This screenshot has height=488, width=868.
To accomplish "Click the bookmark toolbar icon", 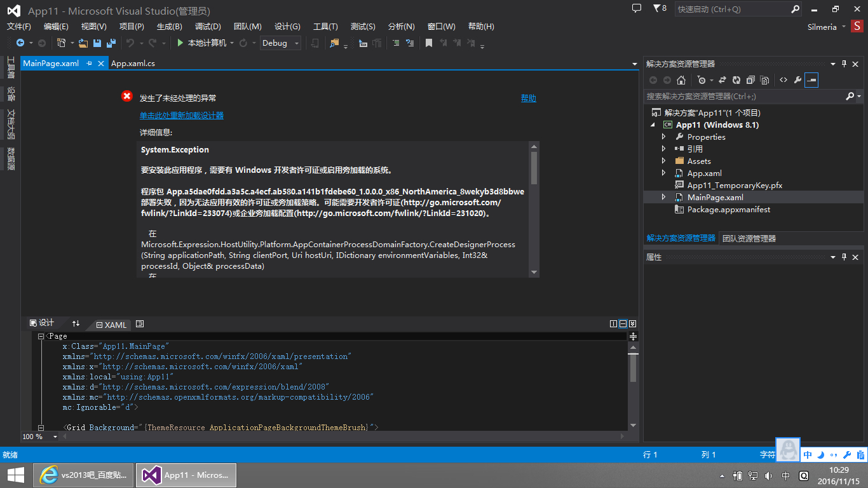I will pyautogui.click(x=429, y=43).
